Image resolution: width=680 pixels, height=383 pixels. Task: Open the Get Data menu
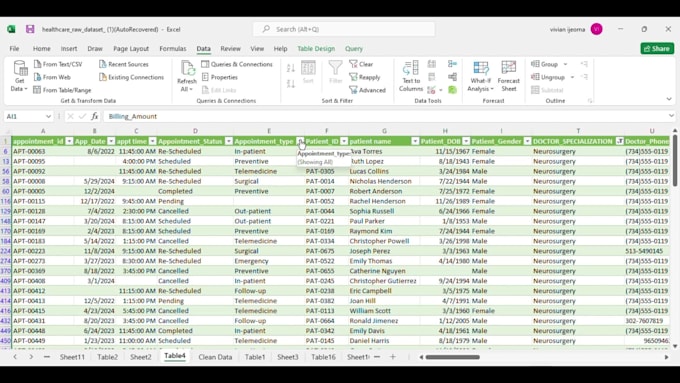point(20,76)
